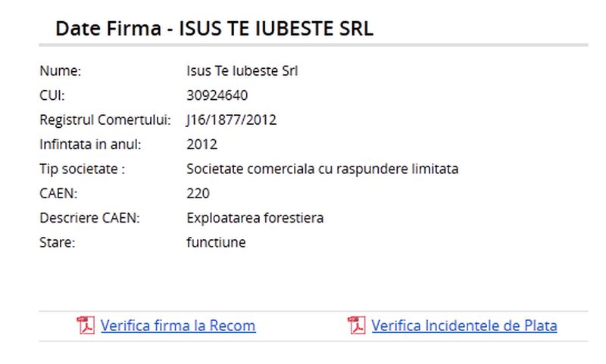Open the Verifica Incidentele de Plata link
Screen dimensions: 606x364
click(464, 326)
